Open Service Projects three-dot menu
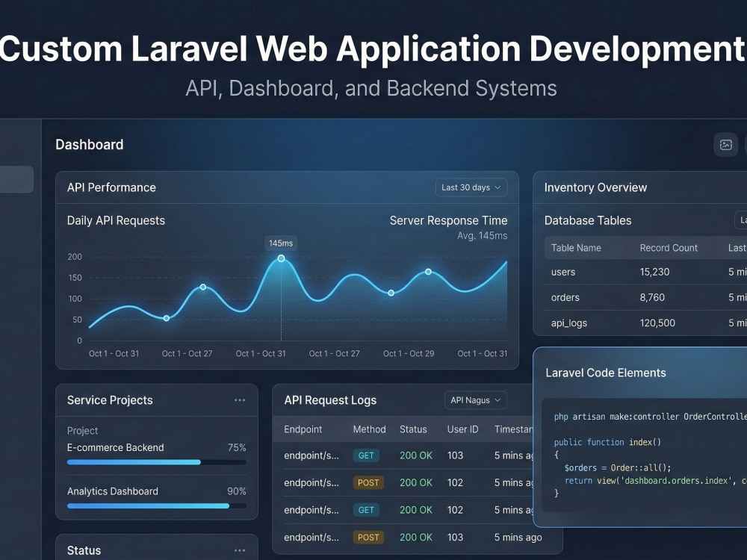The image size is (747, 560). point(240,400)
